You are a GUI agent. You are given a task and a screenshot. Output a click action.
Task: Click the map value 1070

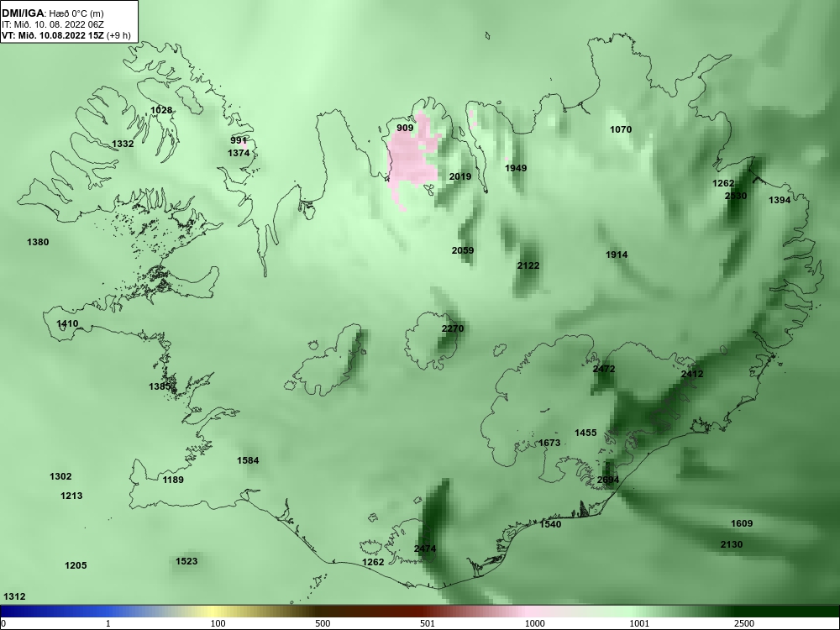coord(621,129)
